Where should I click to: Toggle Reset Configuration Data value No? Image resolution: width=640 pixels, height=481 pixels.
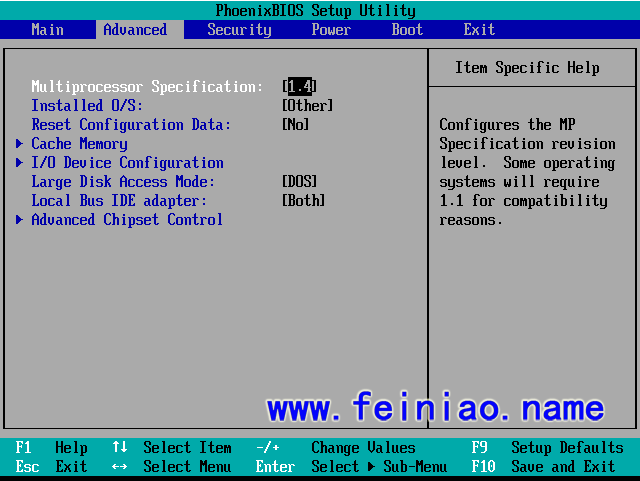(x=296, y=125)
